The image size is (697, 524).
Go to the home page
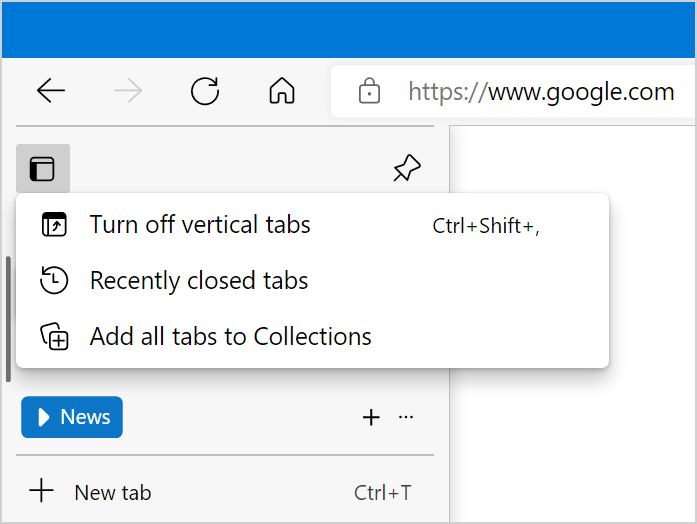coord(282,92)
